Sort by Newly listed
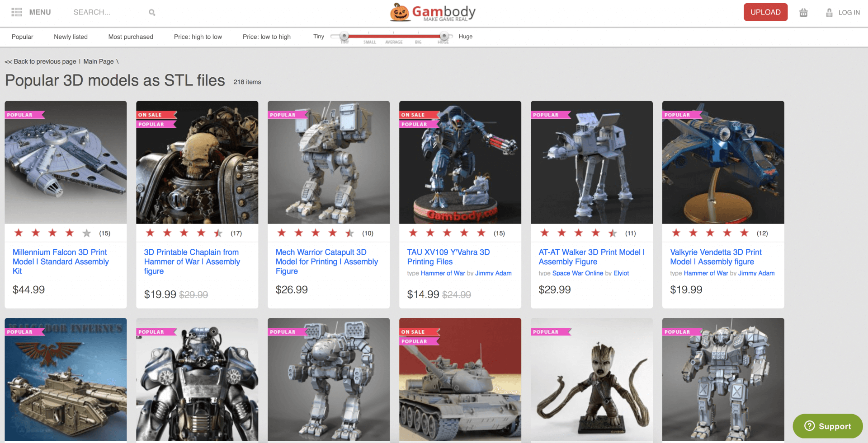Screen dimensions: 868x443 coord(71,37)
